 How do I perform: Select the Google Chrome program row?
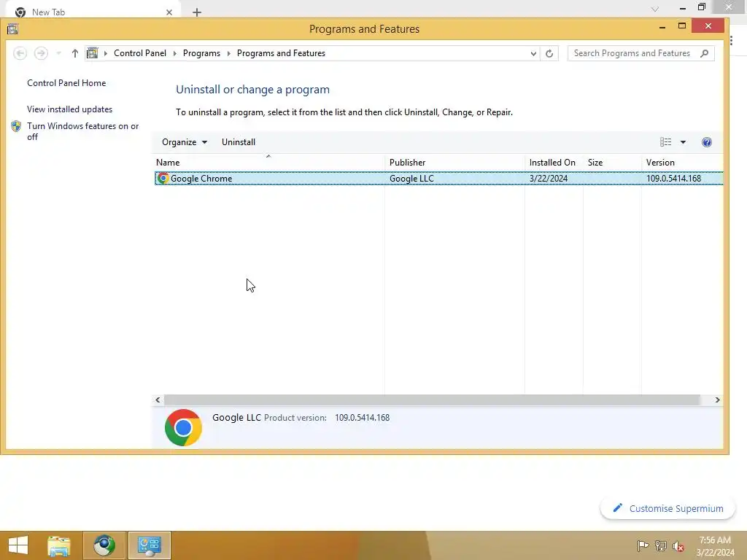(x=438, y=179)
